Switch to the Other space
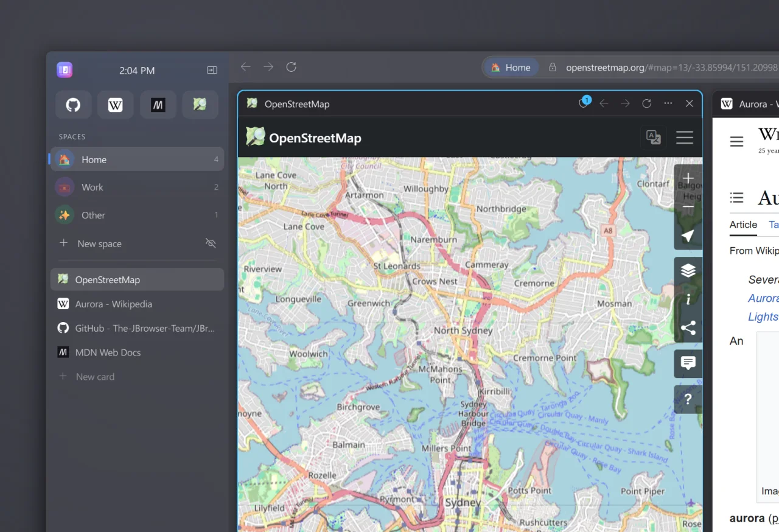Viewport: 779px width, 532px height. coord(137,215)
